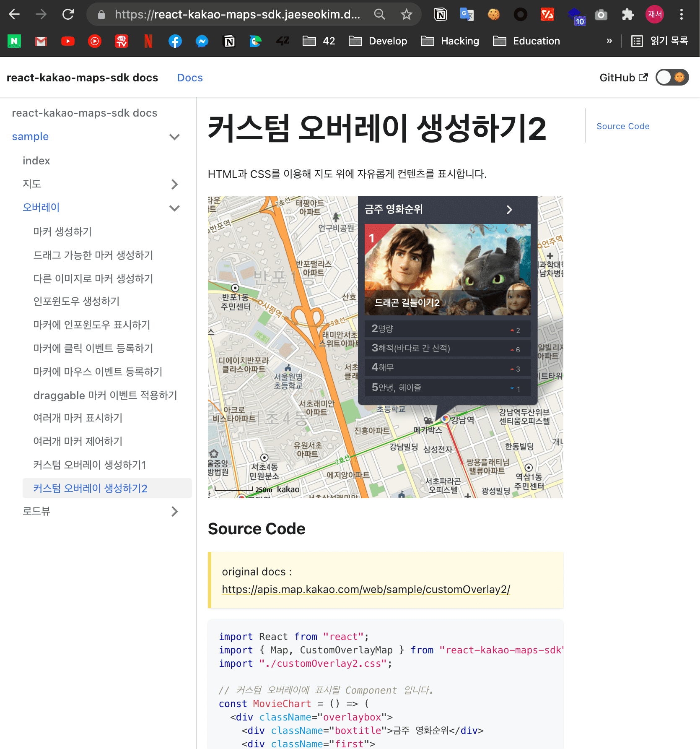Click the Google Translate extension icon
The width and height of the screenshot is (700, 749).
coord(467,14)
